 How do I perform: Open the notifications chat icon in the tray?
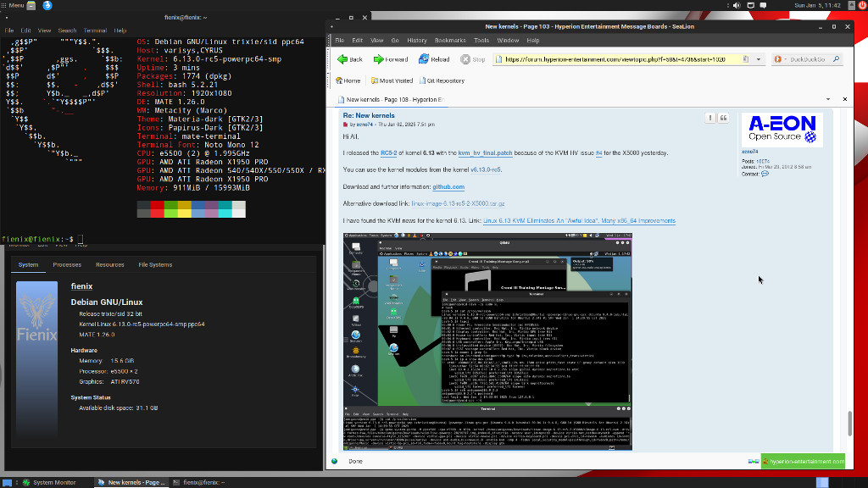click(764, 6)
